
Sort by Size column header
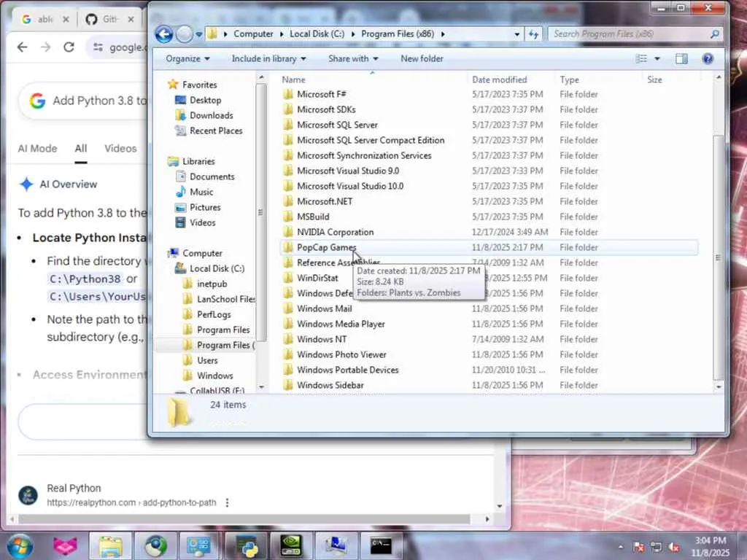(x=654, y=79)
